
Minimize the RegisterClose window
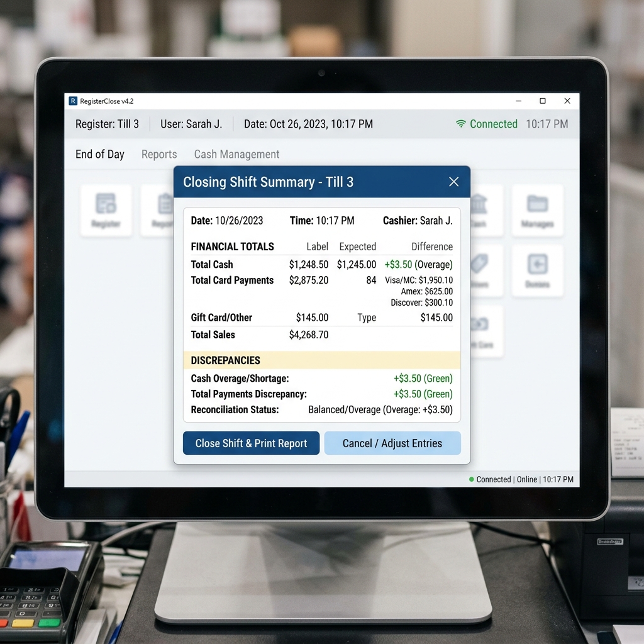coord(519,101)
